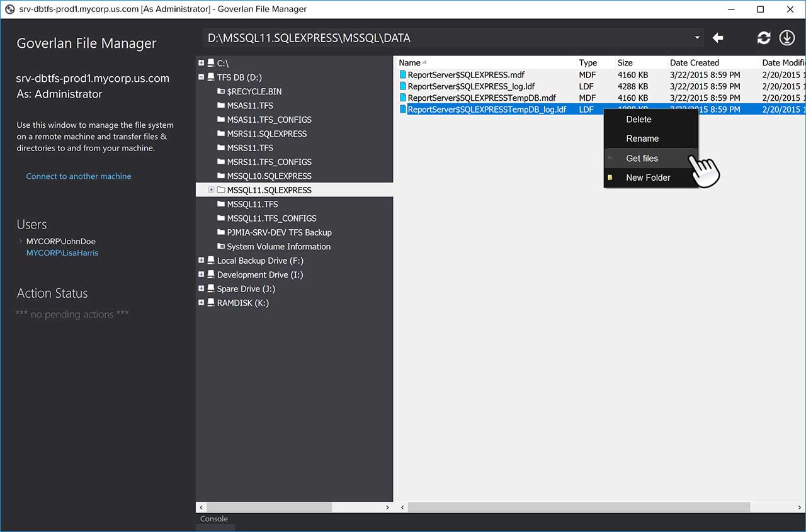Image resolution: width=806 pixels, height=532 pixels.
Task: Click the folder tree scrollbar's right arrow
Action: click(x=388, y=507)
